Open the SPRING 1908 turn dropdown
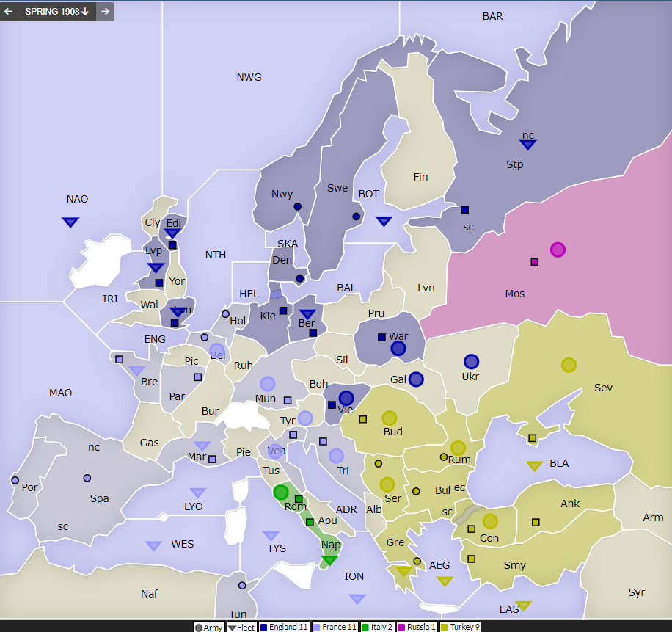Viewport: 672px width, 632px height. [56, 12]
